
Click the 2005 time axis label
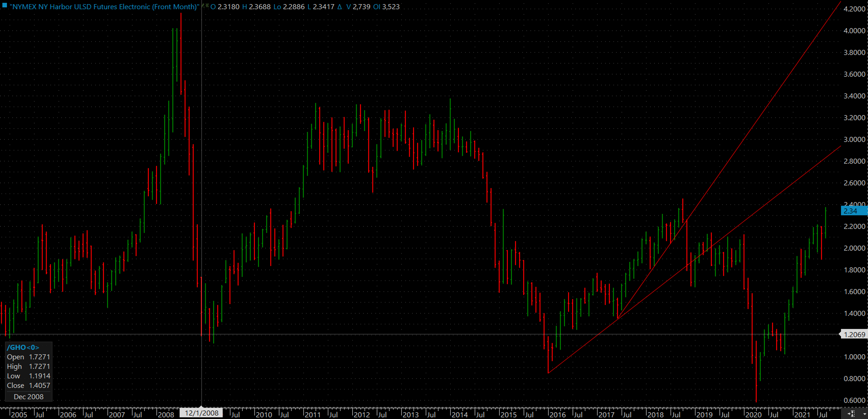point(19,415)
